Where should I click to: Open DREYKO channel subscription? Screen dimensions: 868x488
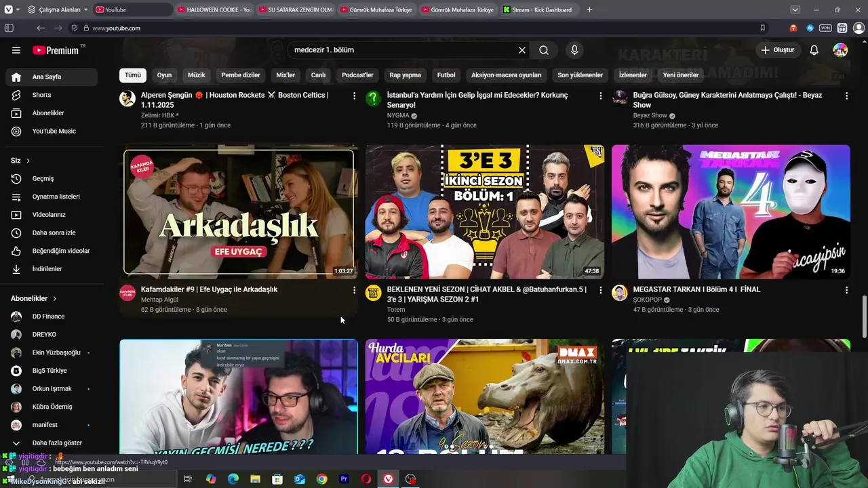point(52,334)
